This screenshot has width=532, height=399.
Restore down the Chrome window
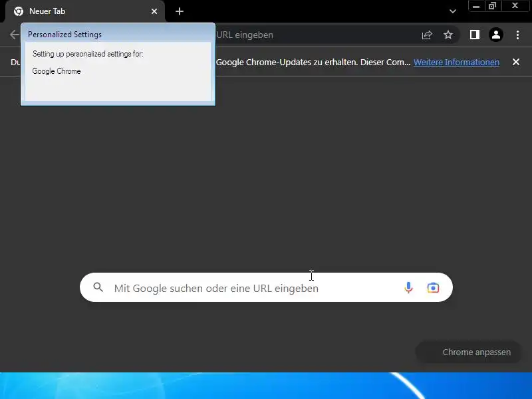coord(492,6)
